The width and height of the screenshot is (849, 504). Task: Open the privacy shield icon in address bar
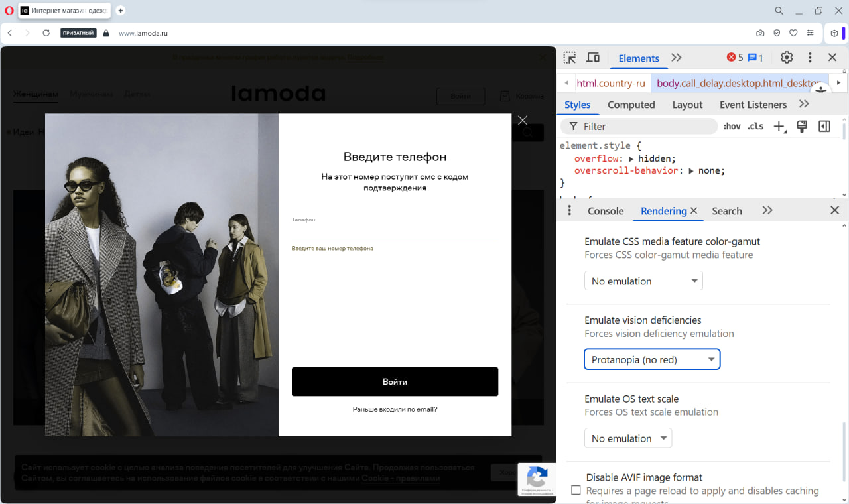coord(777,33)
